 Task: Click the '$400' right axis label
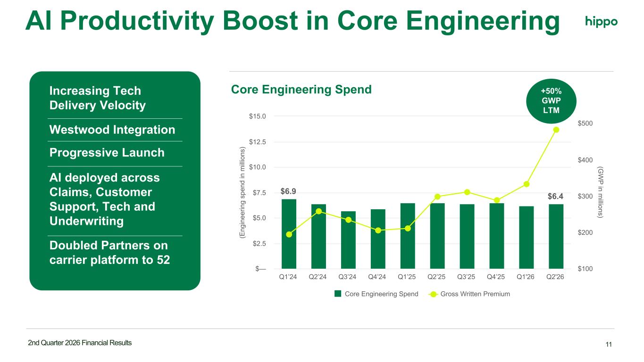pyautogui.click(x=585, y=160)
